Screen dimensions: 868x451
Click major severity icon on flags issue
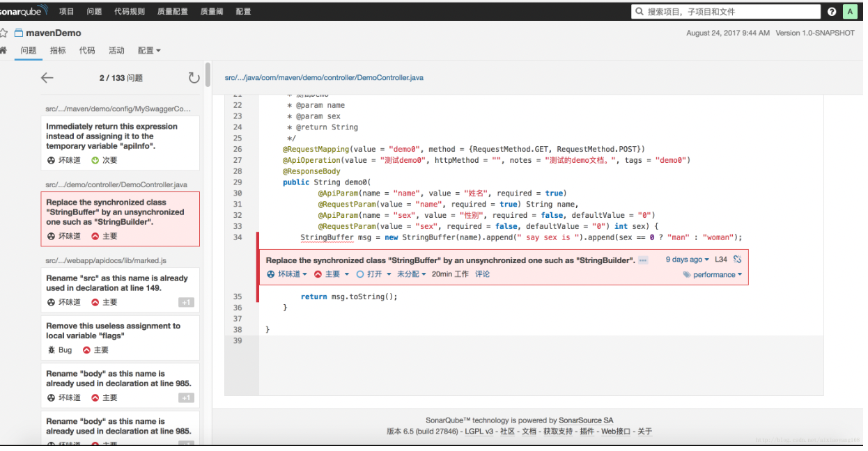(x=86, y=350)
